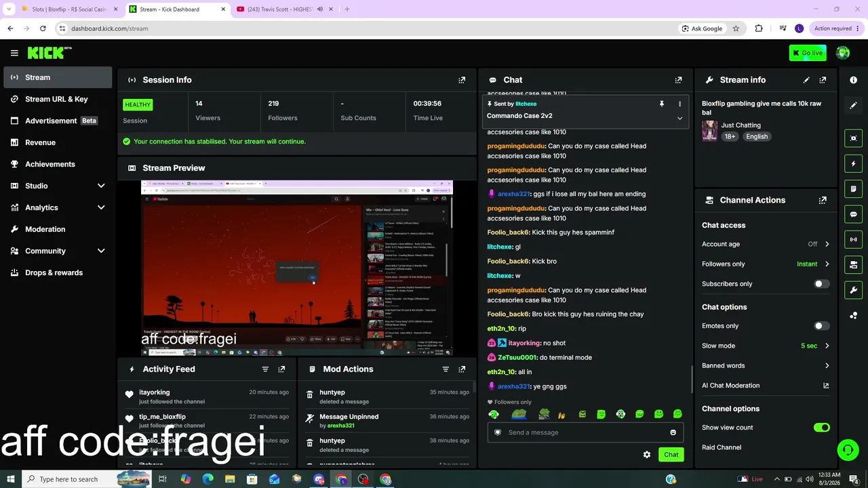
Task: Open the profile avatar menu
Action: pos(843,53)
